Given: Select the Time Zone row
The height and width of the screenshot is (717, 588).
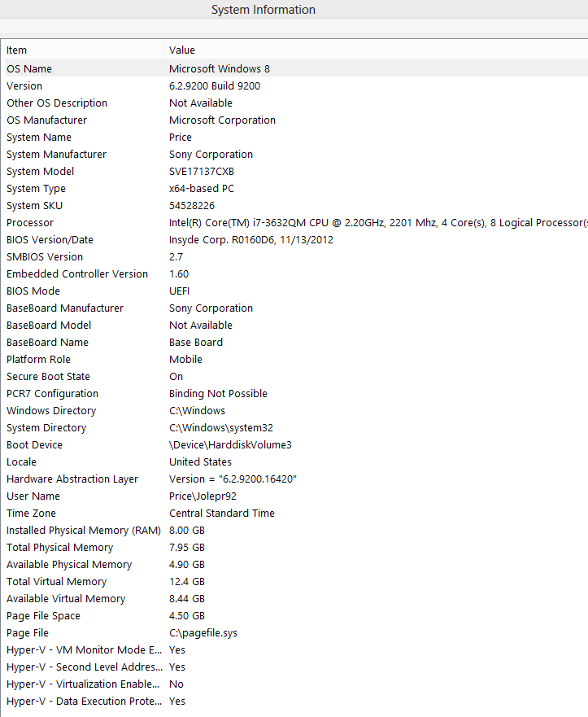Looking at the screenshot, I should pos(31,514).
